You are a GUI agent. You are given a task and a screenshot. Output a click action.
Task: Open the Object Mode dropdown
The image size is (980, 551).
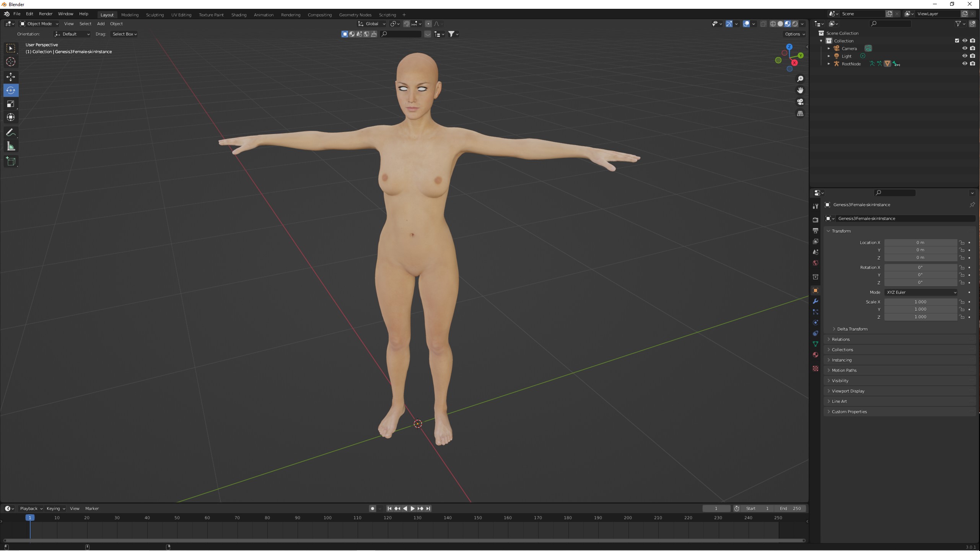(39, 24)
